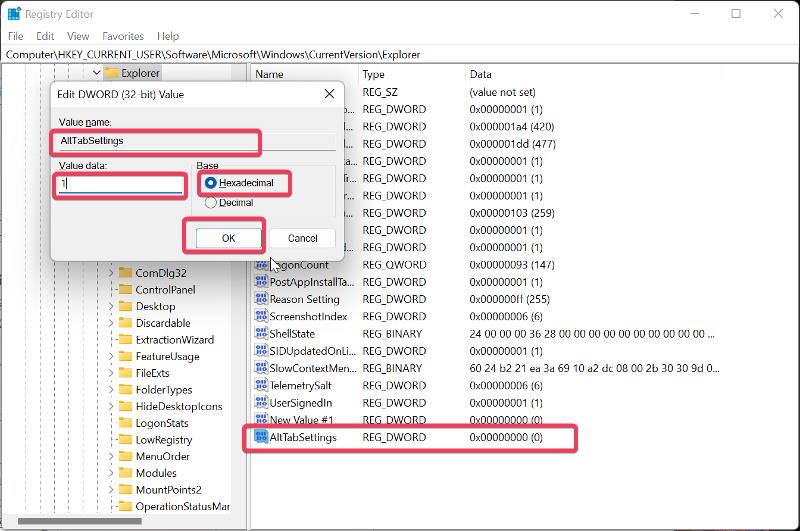Select the LowRegistry tree item
This screenshot has height=531, width=800.
(x=164, y=440)
